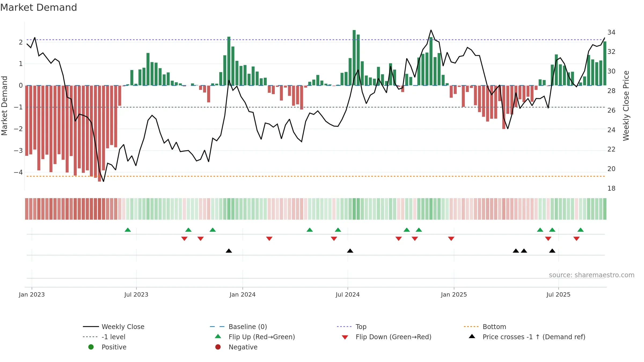Click the Flip Down (Green→Red) legend label
Image resolution: width=644 pixels, height=362 pixels.
[393, 337]
